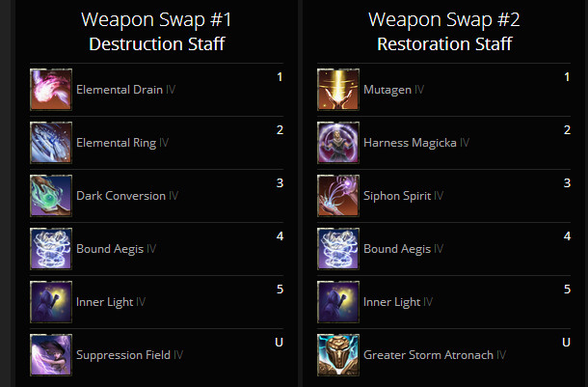This screenshot has height=387, width=588.
Task: Select the Harness Magicka skill icon
Action: point(338,143)
